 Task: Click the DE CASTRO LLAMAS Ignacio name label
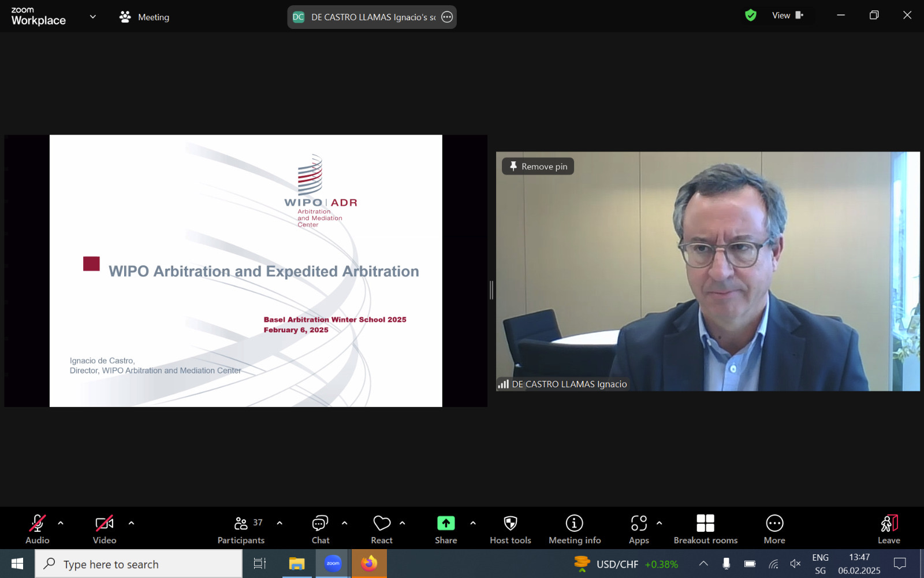569,384
